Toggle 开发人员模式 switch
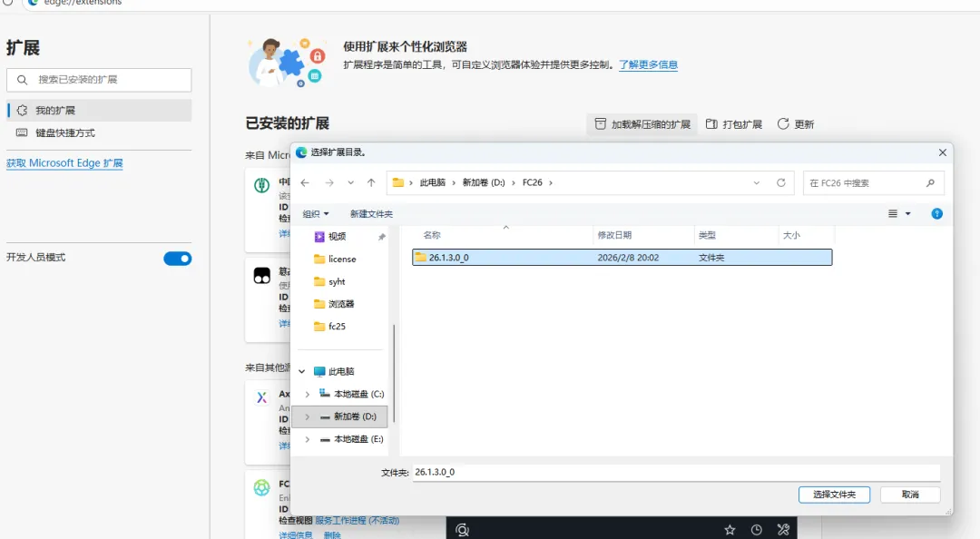980x539 pixels. (178, 259)
